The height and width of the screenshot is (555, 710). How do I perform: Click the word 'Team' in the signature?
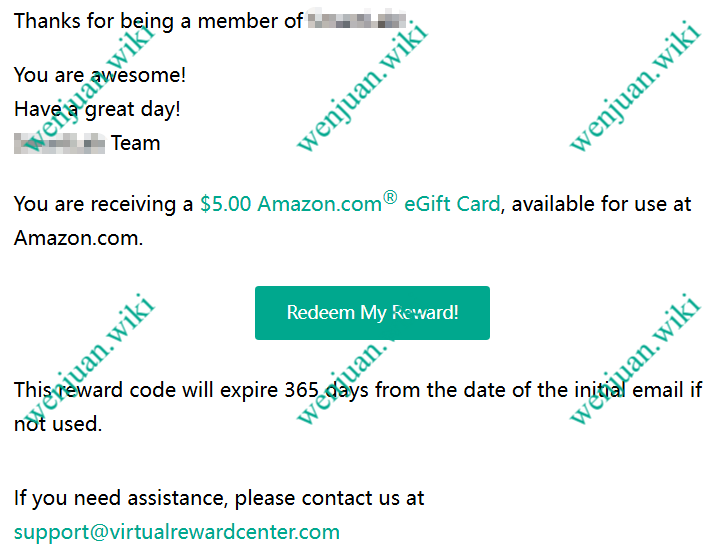[136, 144]
